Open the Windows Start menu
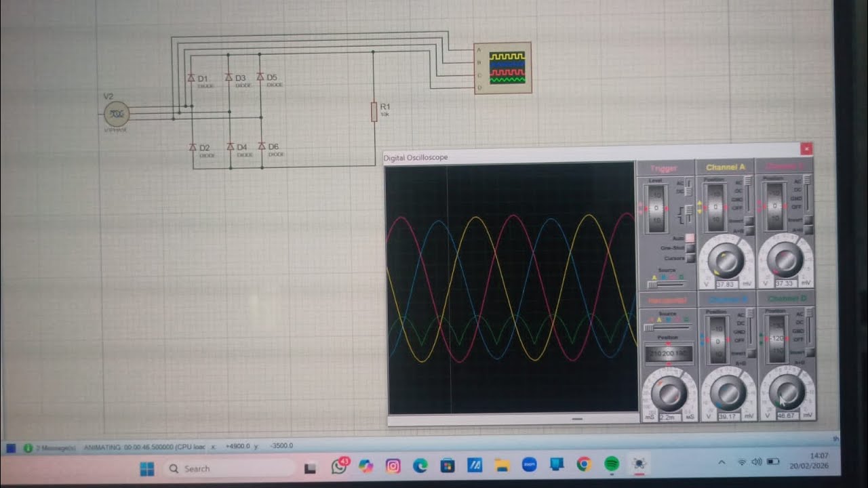 [146, 468]
